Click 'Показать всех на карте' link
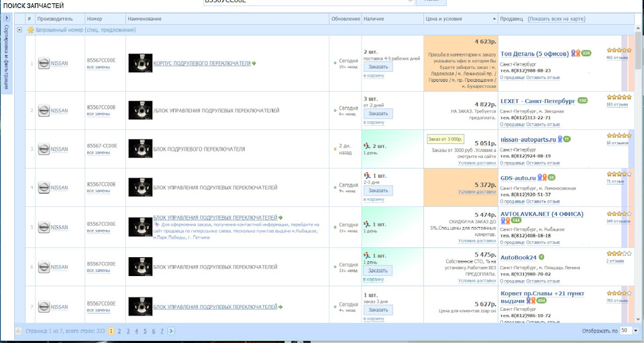Viewport: 644px width, 343px height. (x=557, y=19)
